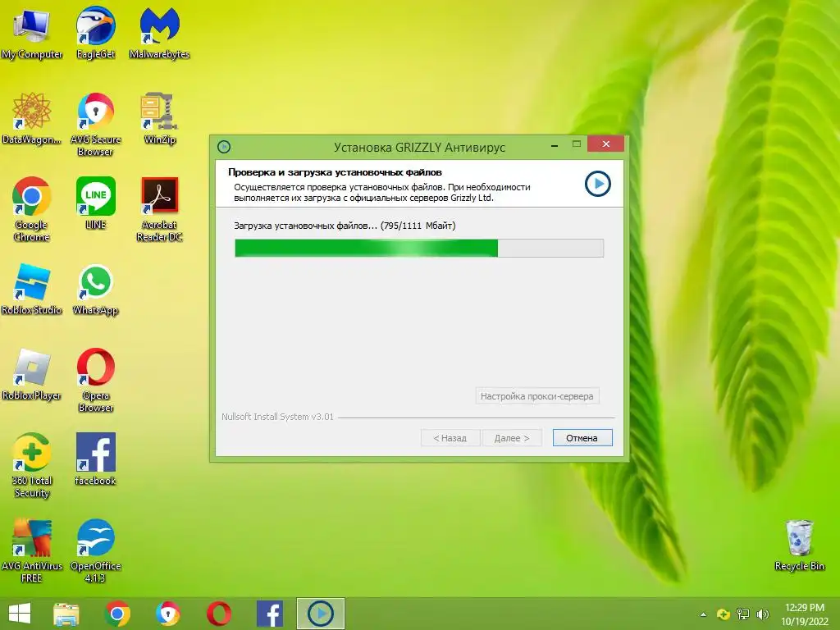The height and width of the screenshot is (630, 840).
Task: Open Настройка прокси-сервера settings
Action: point(536,396)
